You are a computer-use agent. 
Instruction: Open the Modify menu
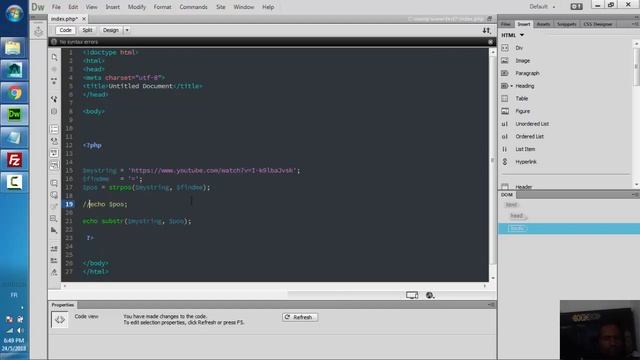[x=136, y=7]
